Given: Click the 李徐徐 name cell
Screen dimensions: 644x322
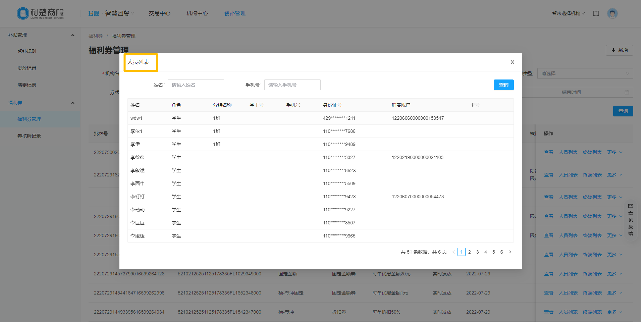Looking at the screenshot, I should pos(138,157).
